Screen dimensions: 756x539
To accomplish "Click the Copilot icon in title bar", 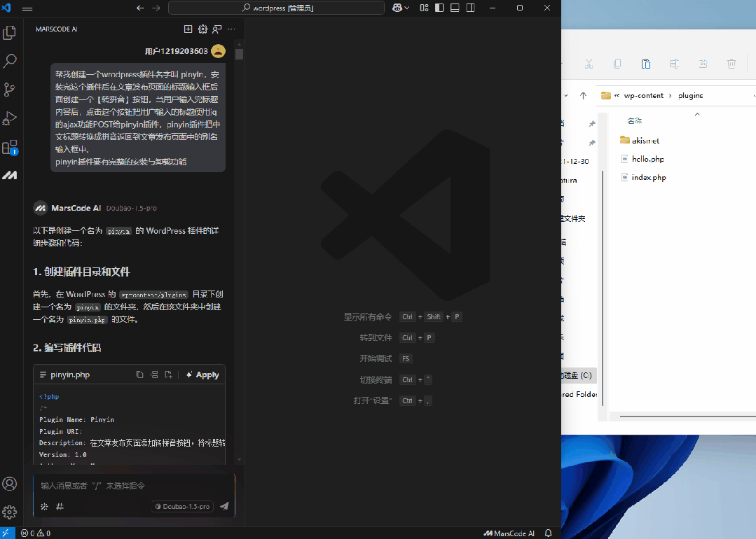I will click(397, 8).
